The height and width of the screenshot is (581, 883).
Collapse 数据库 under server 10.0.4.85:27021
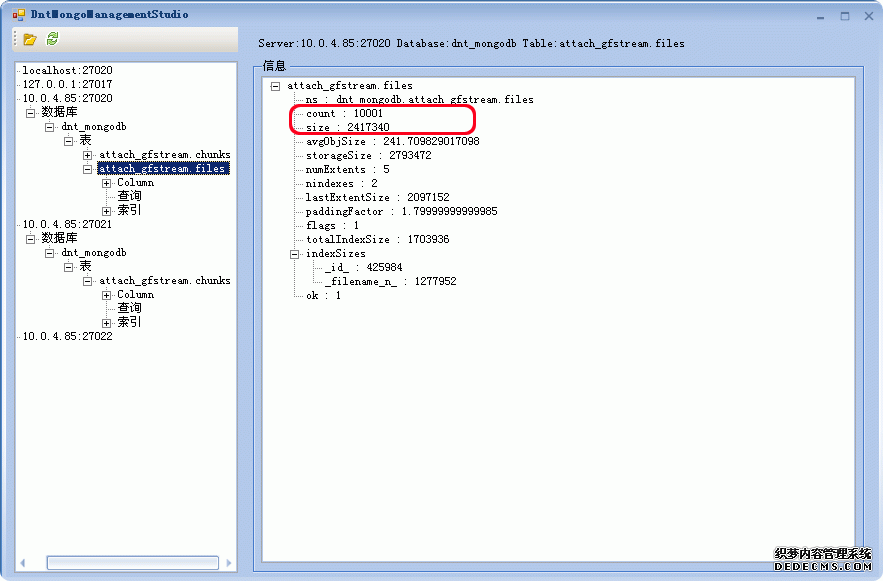click(x=31, y=239)
